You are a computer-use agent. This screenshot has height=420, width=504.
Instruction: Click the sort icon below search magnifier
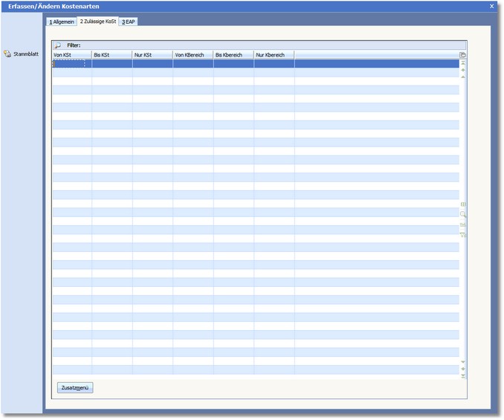coord(463,224)
